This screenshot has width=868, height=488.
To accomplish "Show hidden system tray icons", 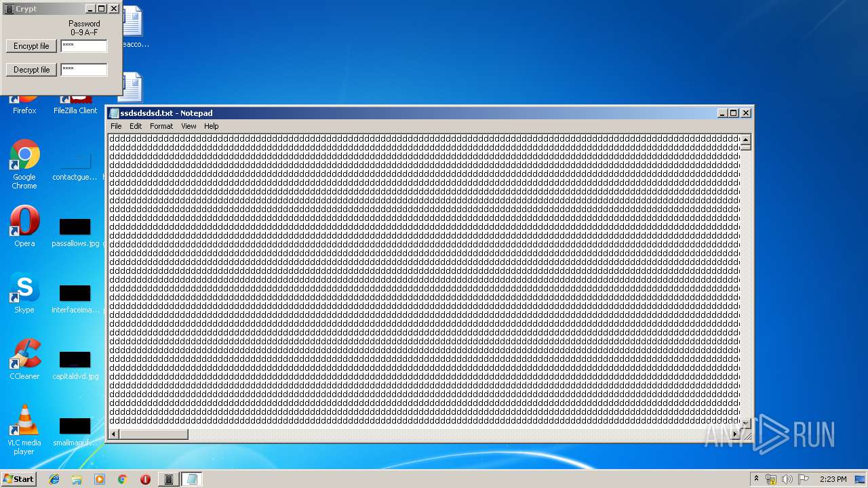I will [x=757, y=479].
